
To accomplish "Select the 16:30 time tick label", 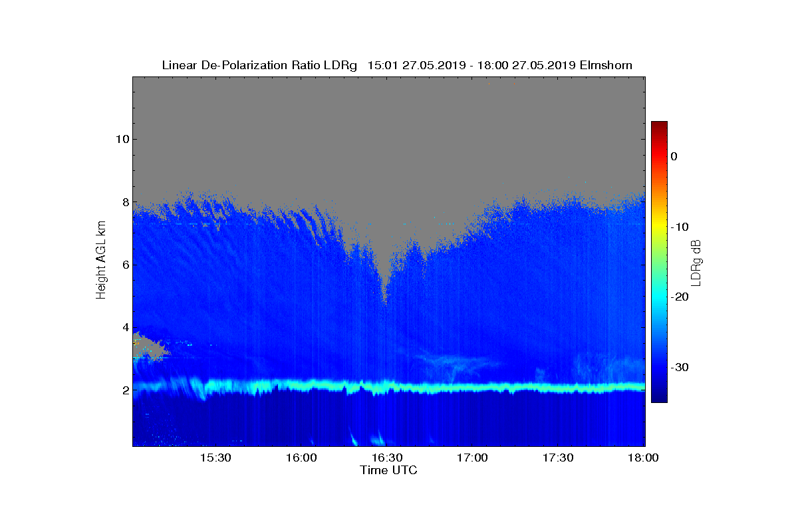I will point(387,458).
